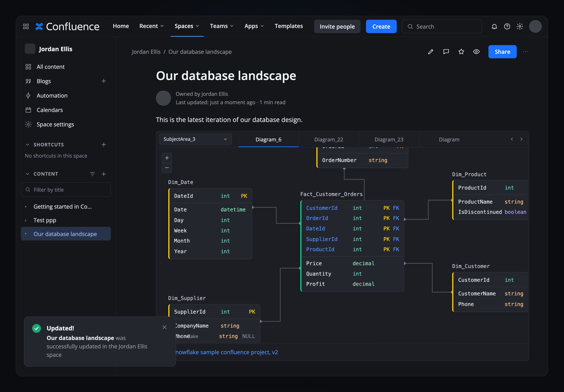
Task: Zoom out on the diagram
Action: [167, 168]
